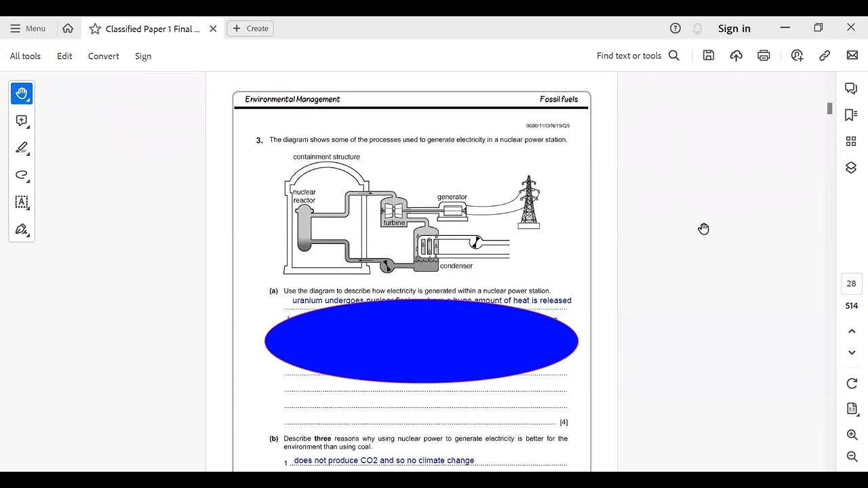Open the notifications bell icon
The image size is (868, 488).
pos(697,28)
